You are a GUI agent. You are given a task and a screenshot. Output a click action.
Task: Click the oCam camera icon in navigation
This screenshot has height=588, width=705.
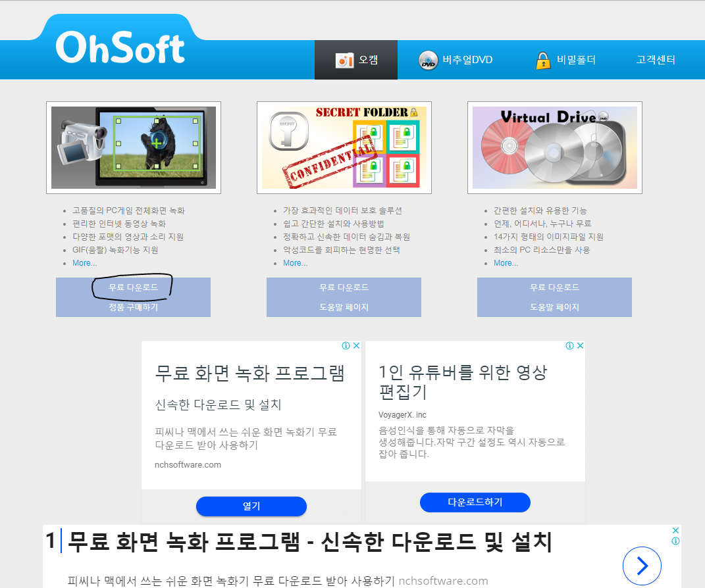(344, 61)
